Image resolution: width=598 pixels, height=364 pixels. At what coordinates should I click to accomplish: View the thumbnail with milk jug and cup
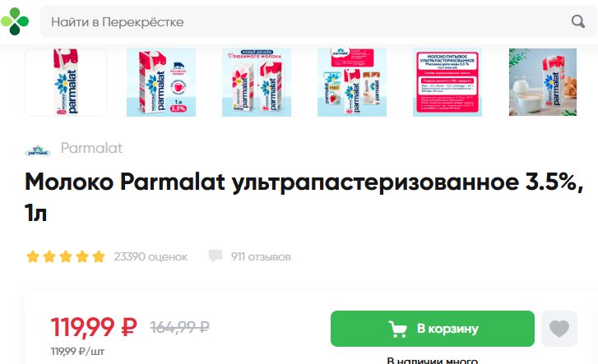pos(543,82)
